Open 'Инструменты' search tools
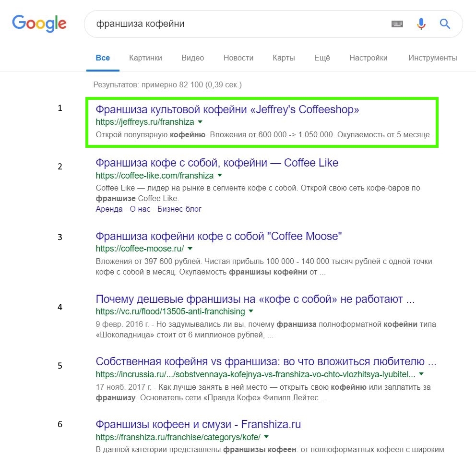476x455 pixels. click(433, 58)
